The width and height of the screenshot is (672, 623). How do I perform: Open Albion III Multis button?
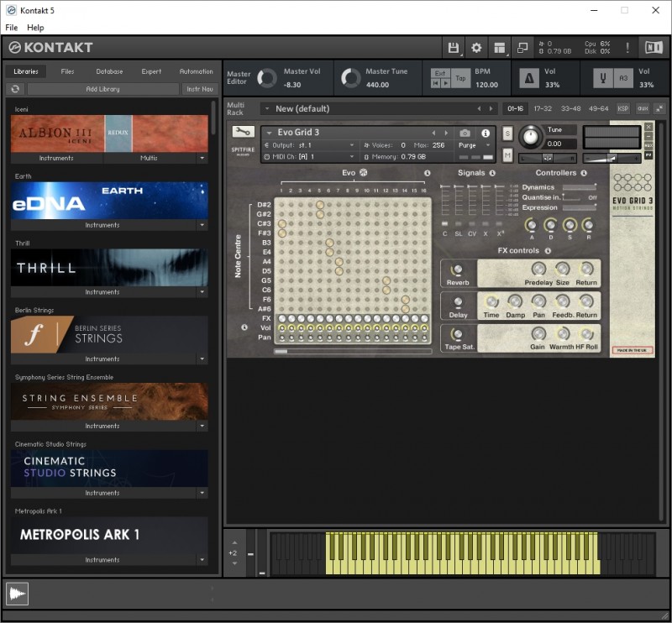149,158
